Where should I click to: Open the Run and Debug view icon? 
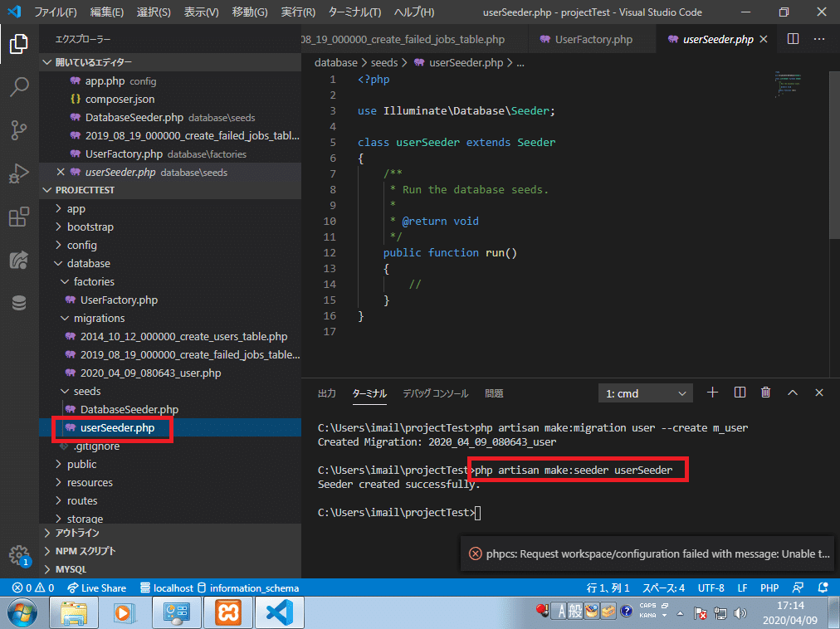[x=19, y=173]
